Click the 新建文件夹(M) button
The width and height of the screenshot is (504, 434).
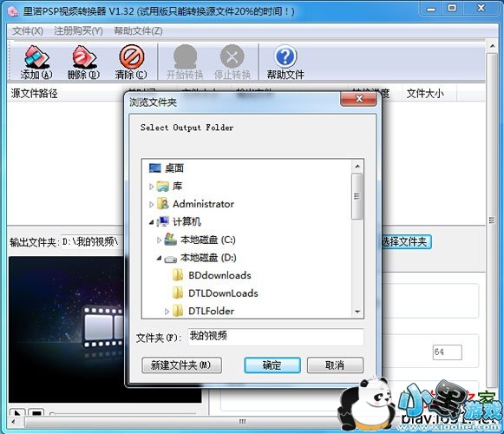[x=181, y=365]
